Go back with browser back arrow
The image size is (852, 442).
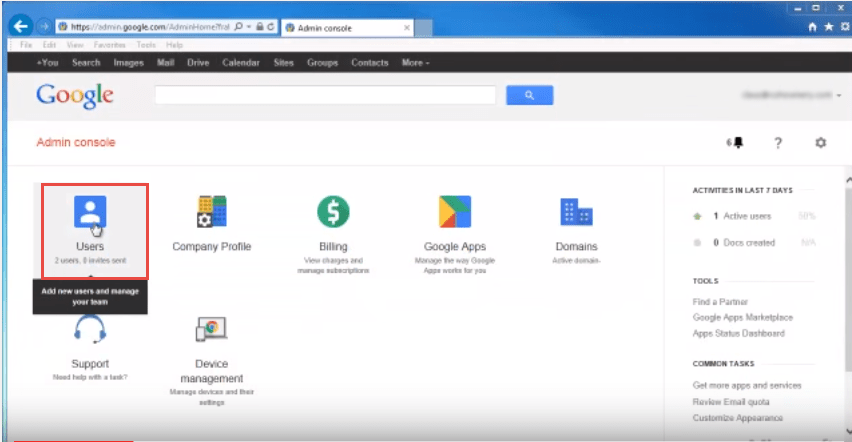tap(21, 26)
